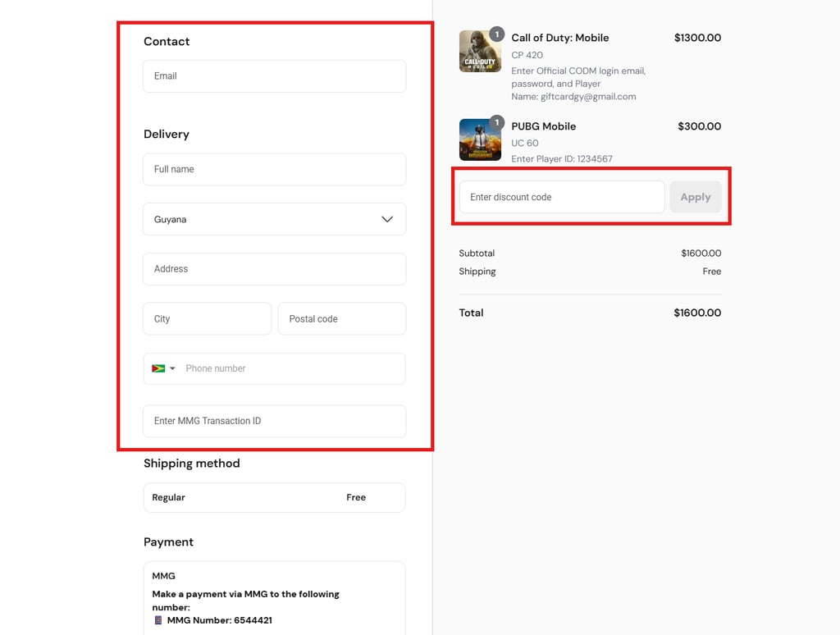Click the Call of Duty: Mobile item title

(x=560, y=38)
